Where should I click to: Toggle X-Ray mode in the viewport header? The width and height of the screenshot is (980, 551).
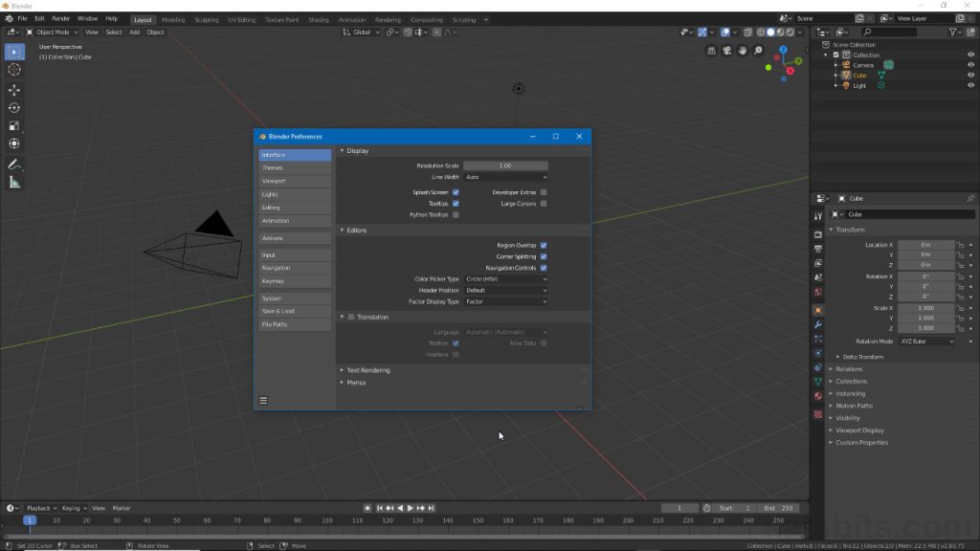pyautogui.click(x=747, y=32)
